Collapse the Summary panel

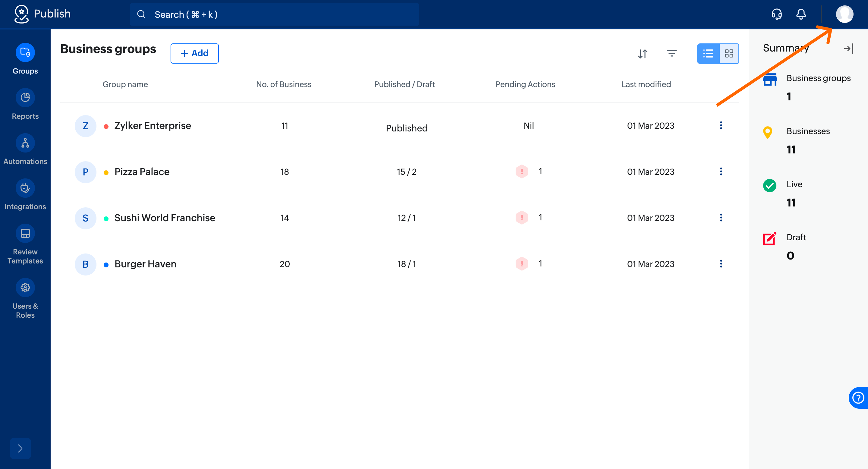(848, 49)
